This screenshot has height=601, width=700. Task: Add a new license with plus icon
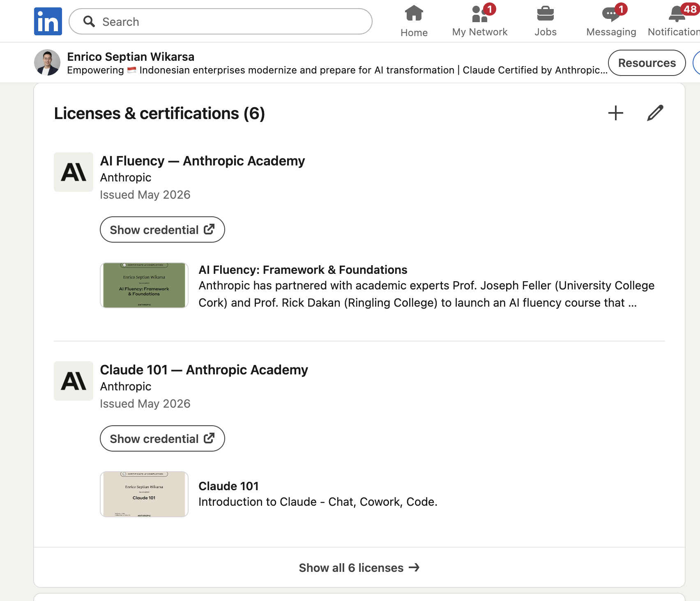pos(616,113)
